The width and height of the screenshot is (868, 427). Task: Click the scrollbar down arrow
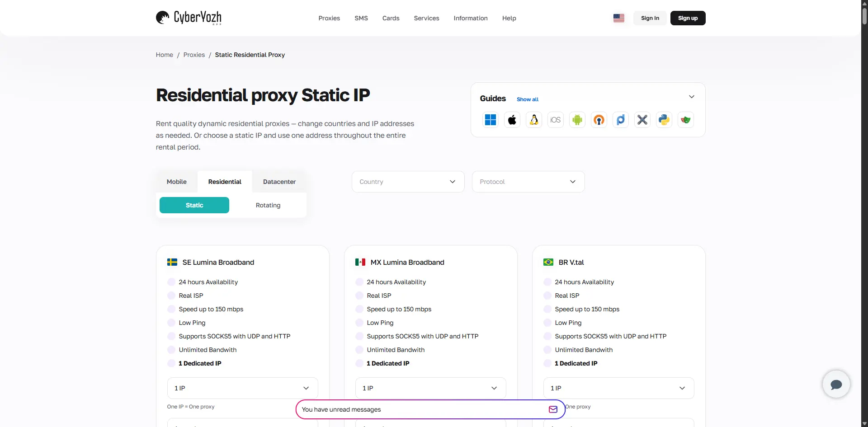tap(864, 424)
